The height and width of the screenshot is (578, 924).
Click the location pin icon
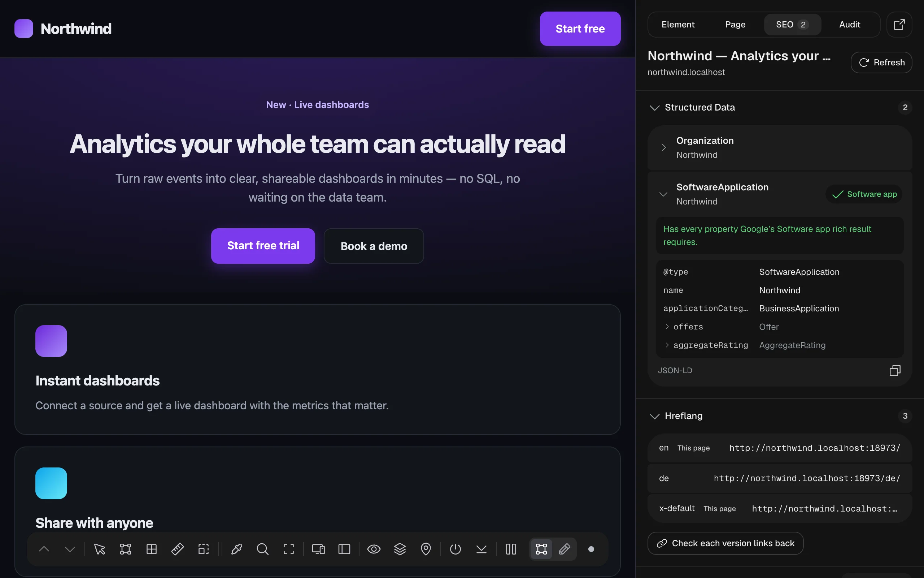[426, 549]
